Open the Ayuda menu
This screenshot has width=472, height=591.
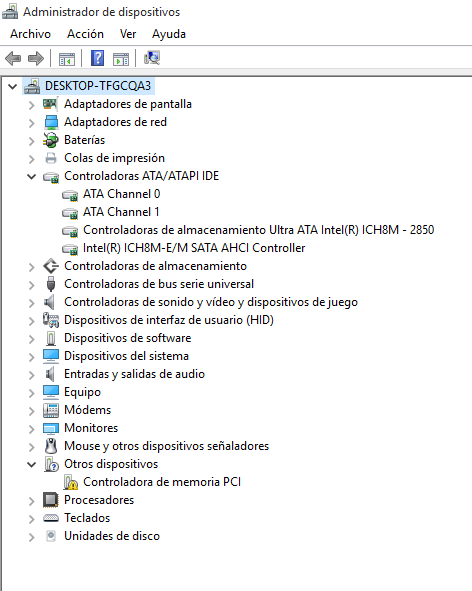tap(169, 34)
